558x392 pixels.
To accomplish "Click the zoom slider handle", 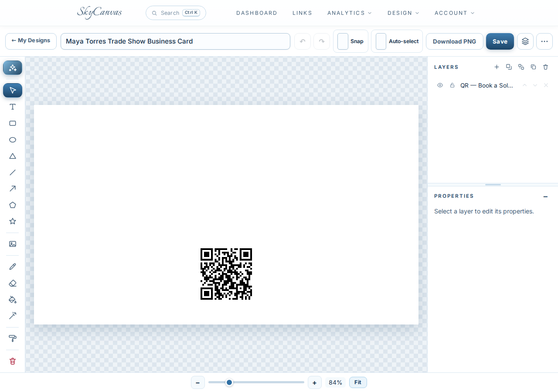I will tap(229, 382).
